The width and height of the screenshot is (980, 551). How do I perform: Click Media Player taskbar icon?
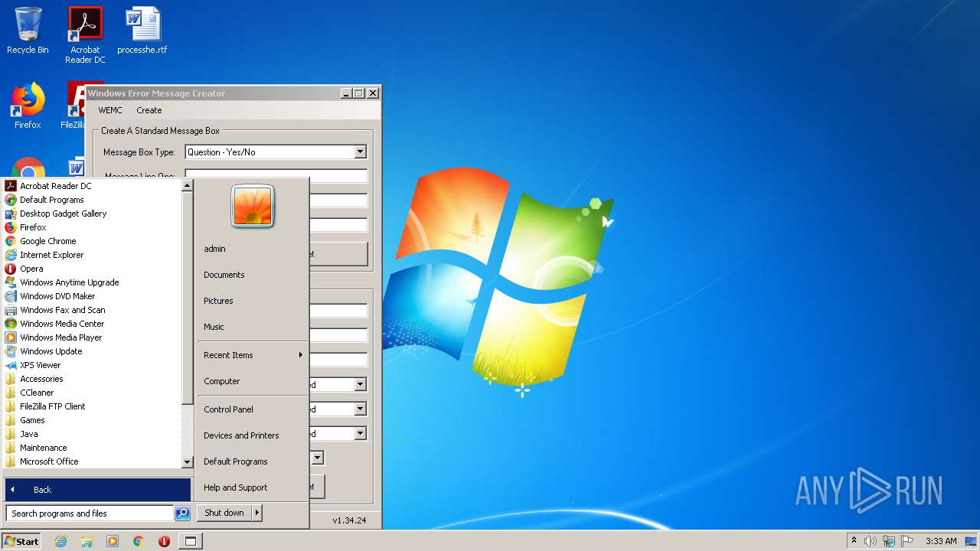[x=113, y=541]
